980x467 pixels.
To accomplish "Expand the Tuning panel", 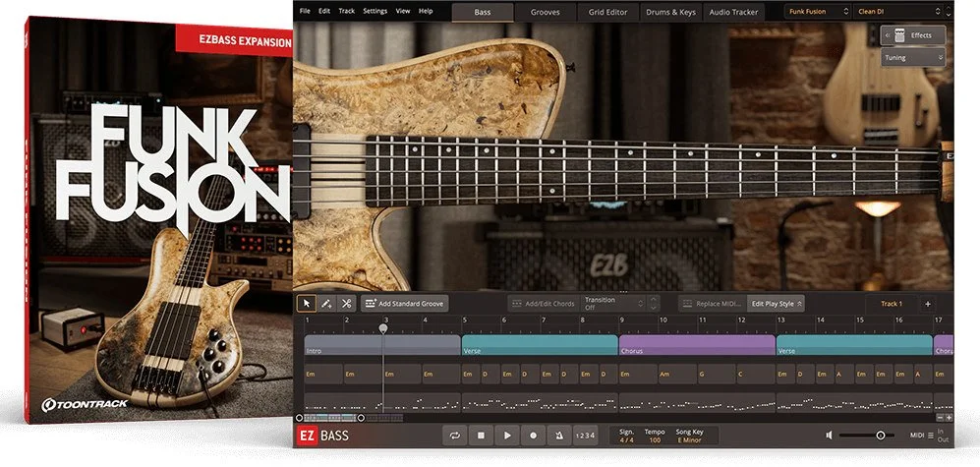I will [x=914, y=58].
